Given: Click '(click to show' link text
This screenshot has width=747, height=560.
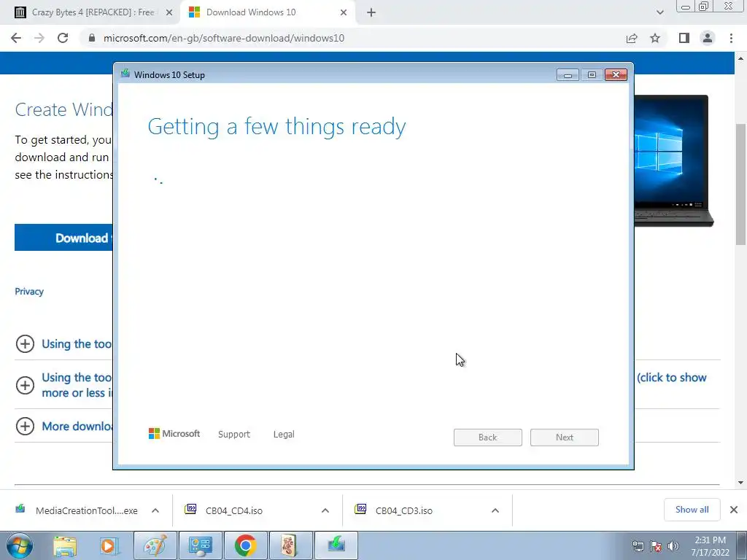Looking at the screenshot, I should (672, 378).
